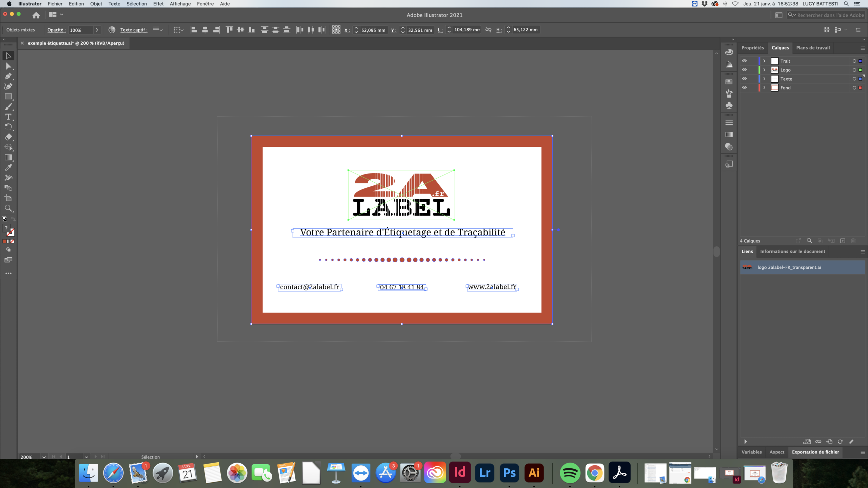Viewport: 868px width, 488px height.
Task: Select the Zoom tool in toolbar
Action: coord(8,208)
